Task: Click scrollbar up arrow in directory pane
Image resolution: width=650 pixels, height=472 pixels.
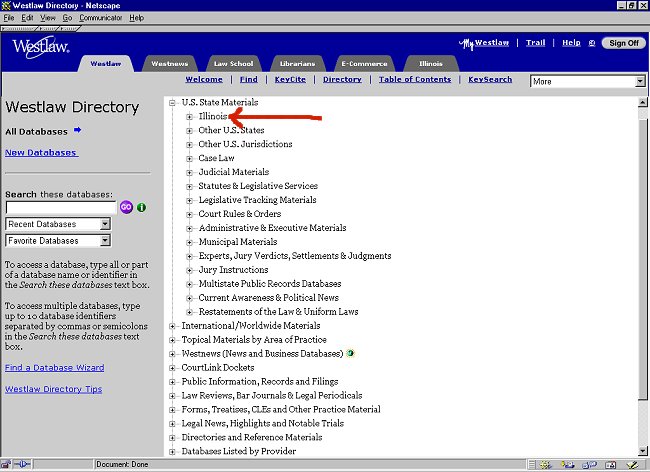Action: [x=643, y=102]
